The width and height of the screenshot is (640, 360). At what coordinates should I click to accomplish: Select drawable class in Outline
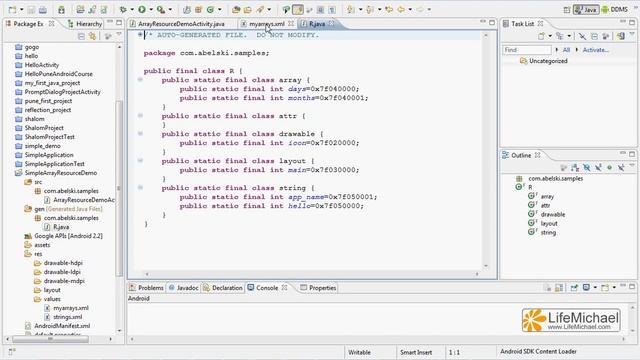(553, 214)
